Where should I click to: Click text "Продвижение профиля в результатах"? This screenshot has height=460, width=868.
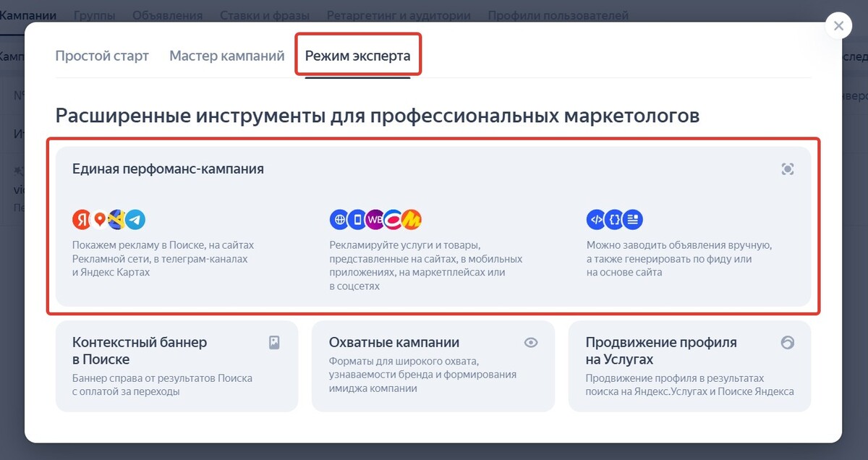pos(675,378)
